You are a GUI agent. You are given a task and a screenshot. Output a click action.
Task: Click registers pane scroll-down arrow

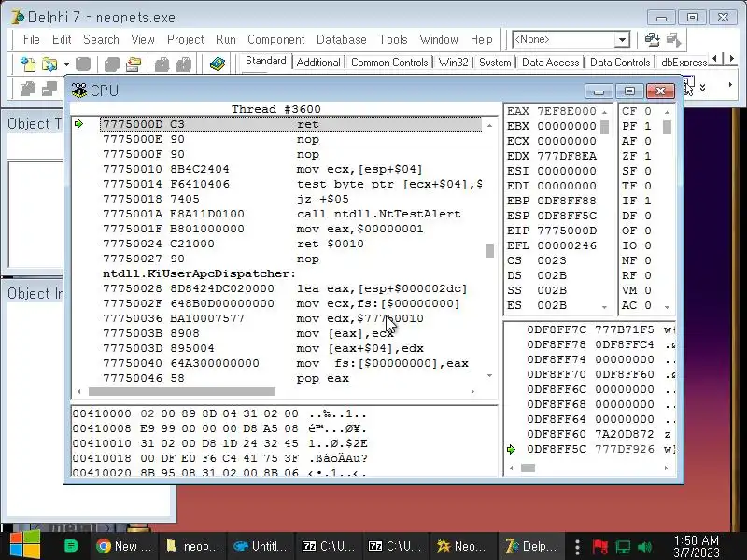click(604, 308)
